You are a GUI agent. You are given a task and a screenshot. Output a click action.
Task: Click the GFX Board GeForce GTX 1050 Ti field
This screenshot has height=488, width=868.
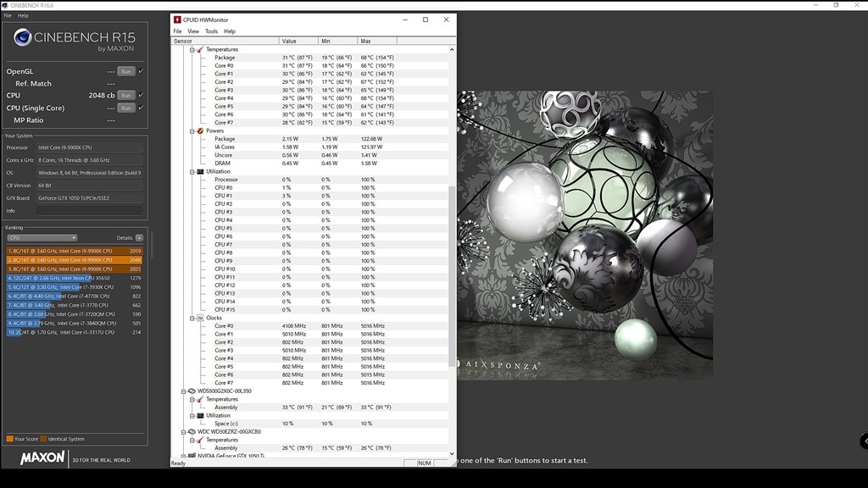pos(90,198)
